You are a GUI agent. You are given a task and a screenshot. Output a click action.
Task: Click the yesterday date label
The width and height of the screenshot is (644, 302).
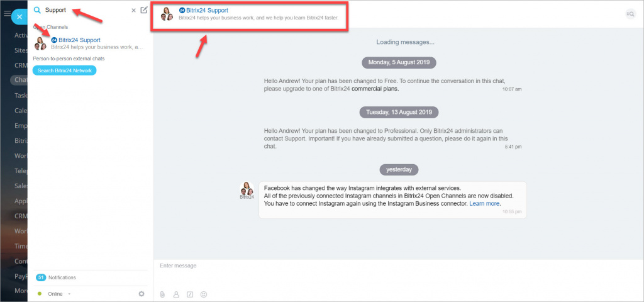398,169
